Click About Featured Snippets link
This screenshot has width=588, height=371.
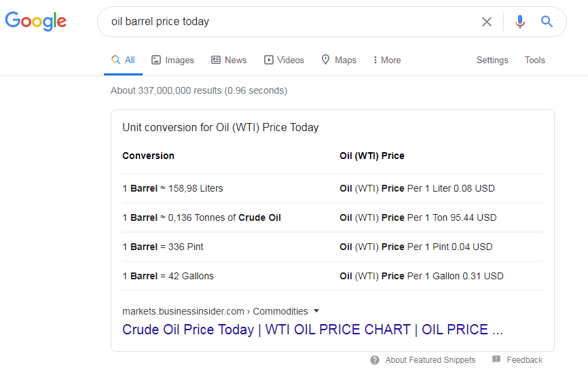pyautogui.click(x=430, y=360)
